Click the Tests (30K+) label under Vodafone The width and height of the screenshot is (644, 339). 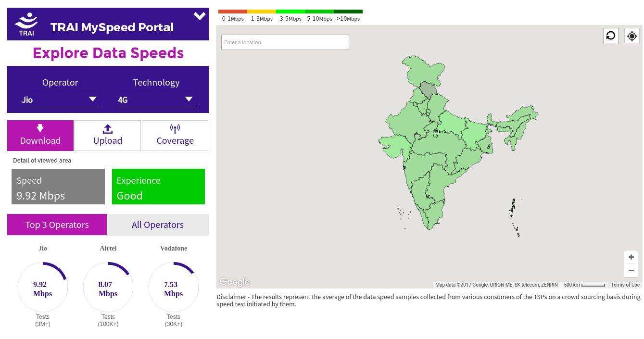174,320
